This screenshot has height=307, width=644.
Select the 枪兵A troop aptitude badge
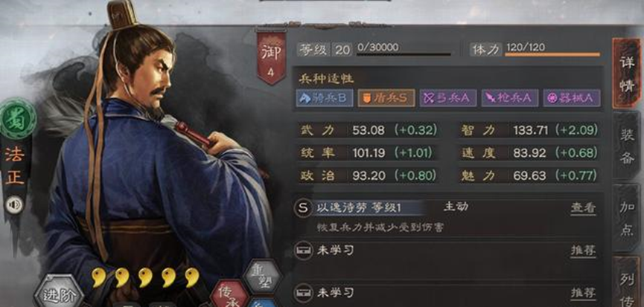(x=510, y=98)
